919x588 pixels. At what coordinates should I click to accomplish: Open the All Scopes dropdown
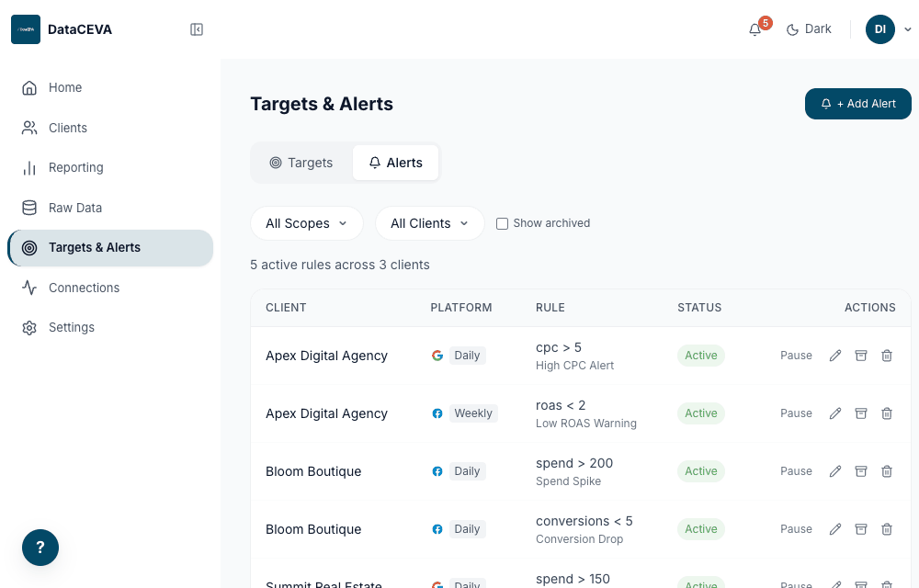click(307, 223)
